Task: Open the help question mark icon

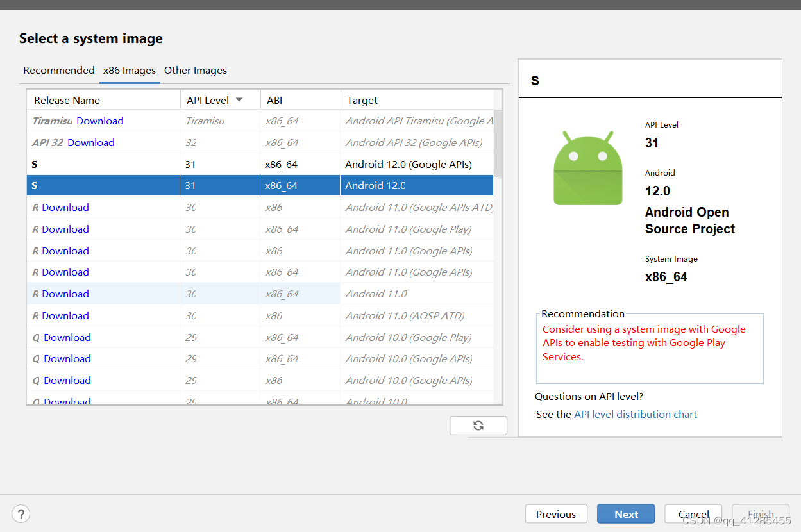Action: tap(21, 513)
